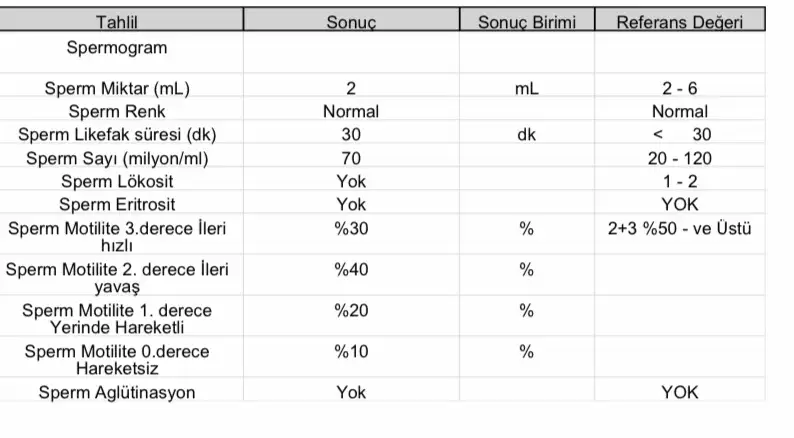This screenshot has height=438, width=794.
Task: Click Sperm Motilite 2. derece İleri yavaş
Action: click(x=117, y=278)
